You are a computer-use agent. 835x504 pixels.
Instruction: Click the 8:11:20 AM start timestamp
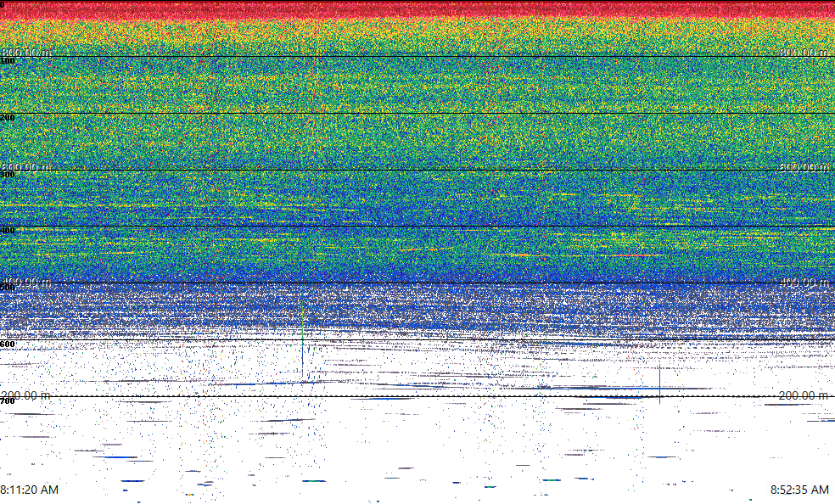[x=30, y=489]
